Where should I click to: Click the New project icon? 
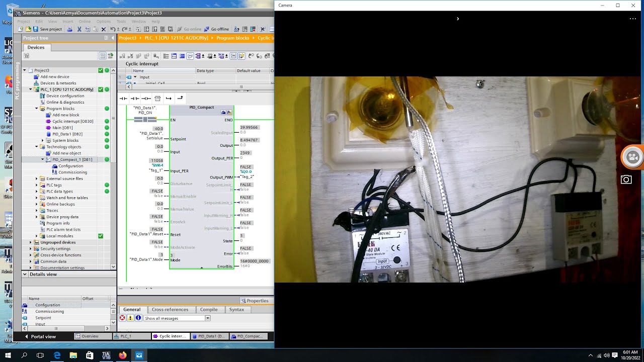[x=21, y=29]
